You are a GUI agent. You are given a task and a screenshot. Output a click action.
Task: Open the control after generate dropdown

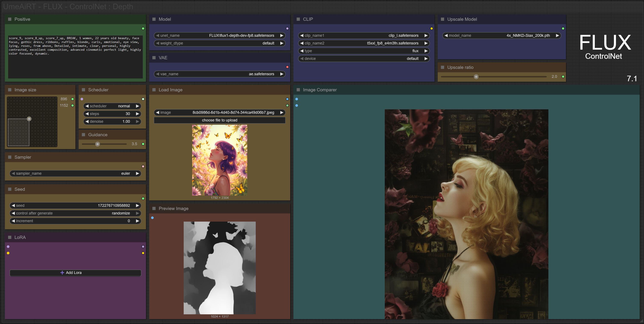point(75,213)
